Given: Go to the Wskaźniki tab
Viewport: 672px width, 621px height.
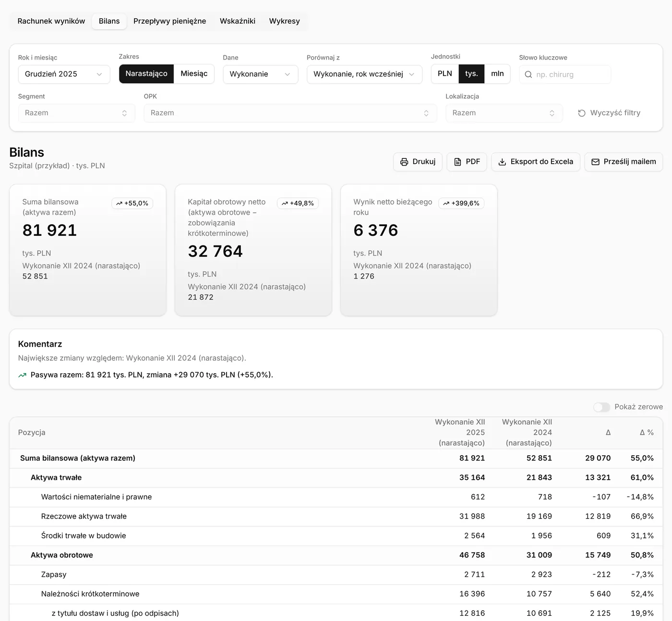Looking at the screenshot, I should coord(238,21).
